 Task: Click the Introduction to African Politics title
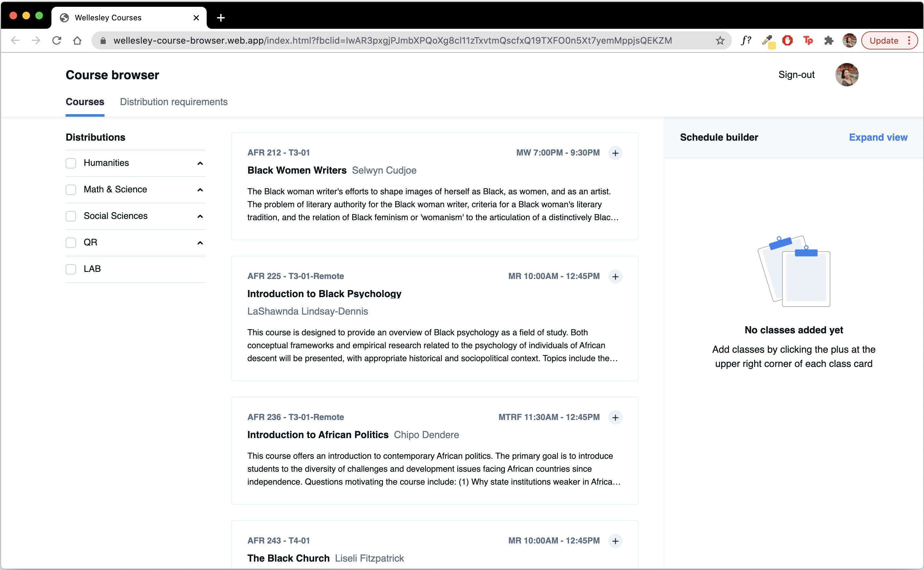[x=317, y=435]
